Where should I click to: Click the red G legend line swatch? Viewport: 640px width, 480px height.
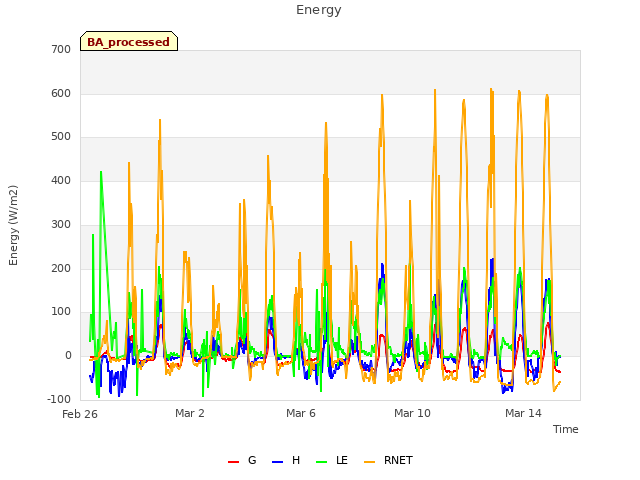[x=233, y=462]
